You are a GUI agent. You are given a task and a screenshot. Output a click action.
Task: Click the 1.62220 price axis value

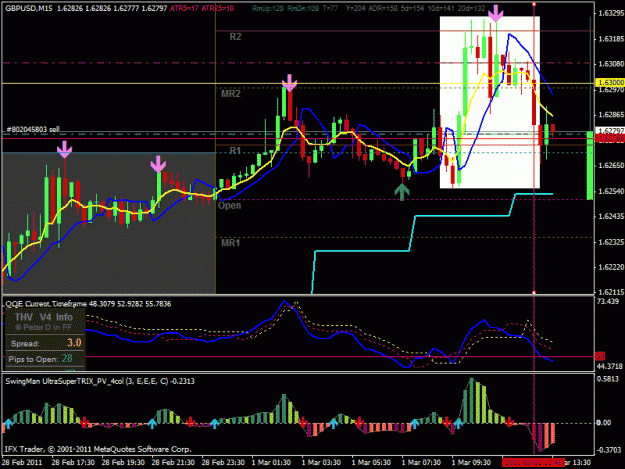click(x=611, y=267)
